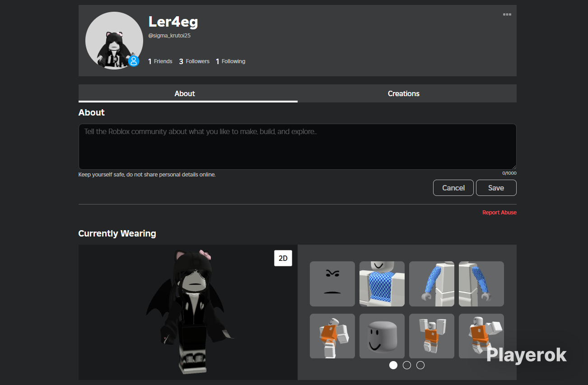
Task: Click the Currently Wearing heading
Action: (117, 233)
